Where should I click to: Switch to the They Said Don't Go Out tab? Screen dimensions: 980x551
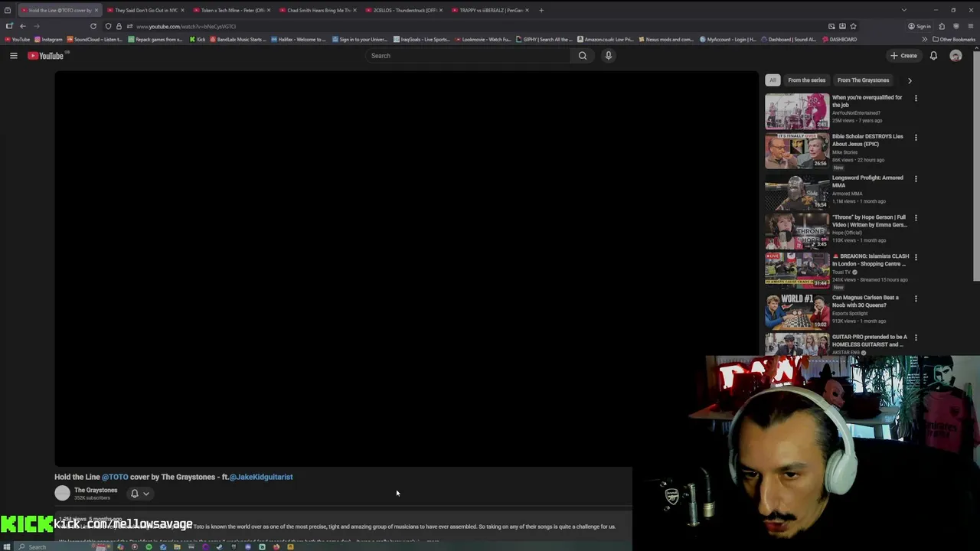[146, 11]
